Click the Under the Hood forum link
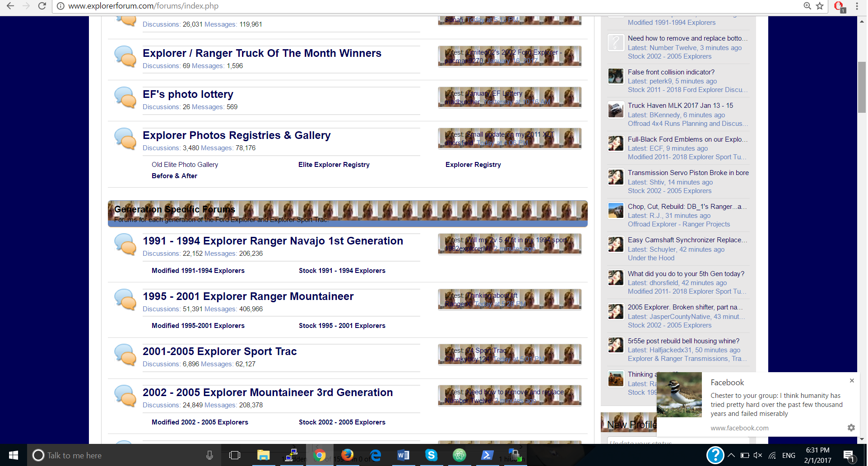Screen dimensions: 868x466 pyautogui.click(x=651, y=258)
